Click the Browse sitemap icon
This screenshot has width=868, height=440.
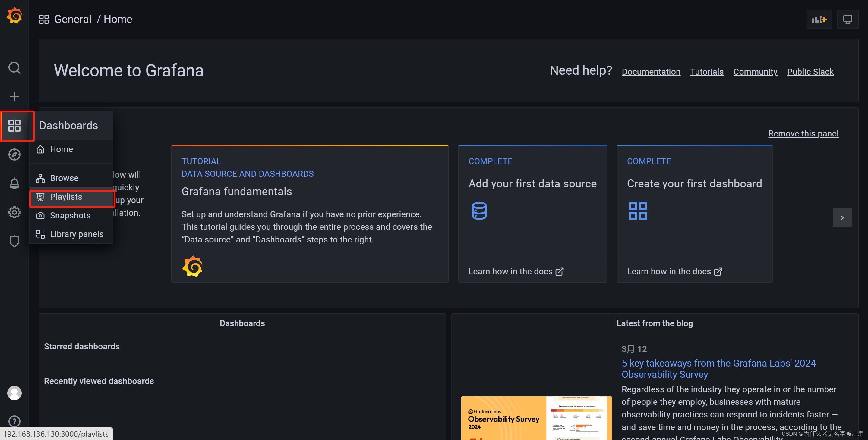click(x=40, y=178)
